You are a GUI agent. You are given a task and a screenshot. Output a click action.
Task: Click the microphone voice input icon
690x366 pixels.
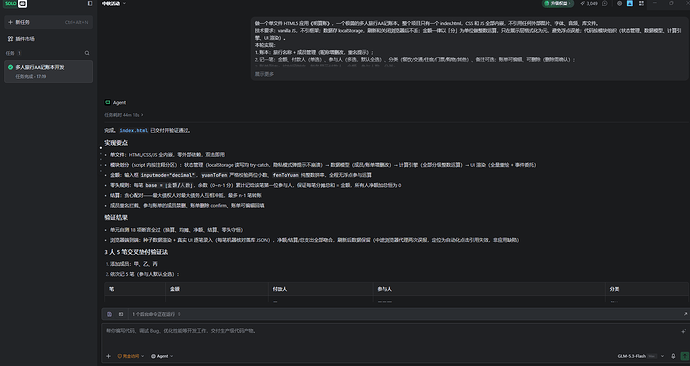click(x=673, y=356)
